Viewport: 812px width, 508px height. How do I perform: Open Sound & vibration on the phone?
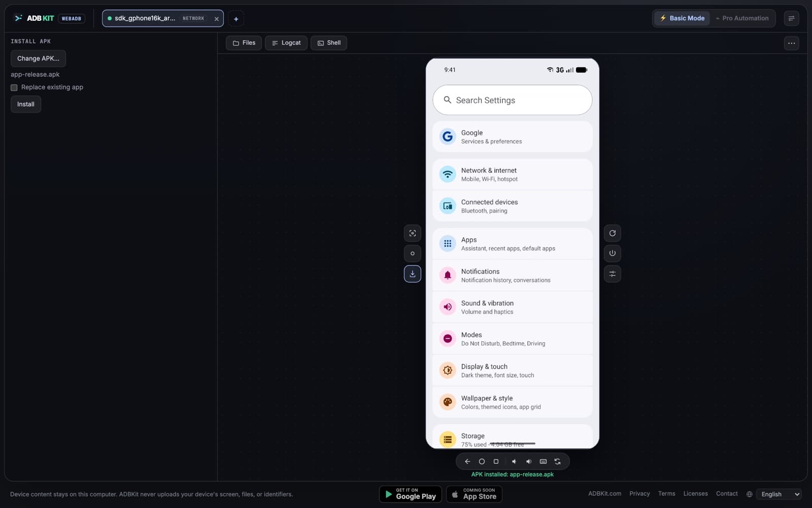(x=512, y=307)
